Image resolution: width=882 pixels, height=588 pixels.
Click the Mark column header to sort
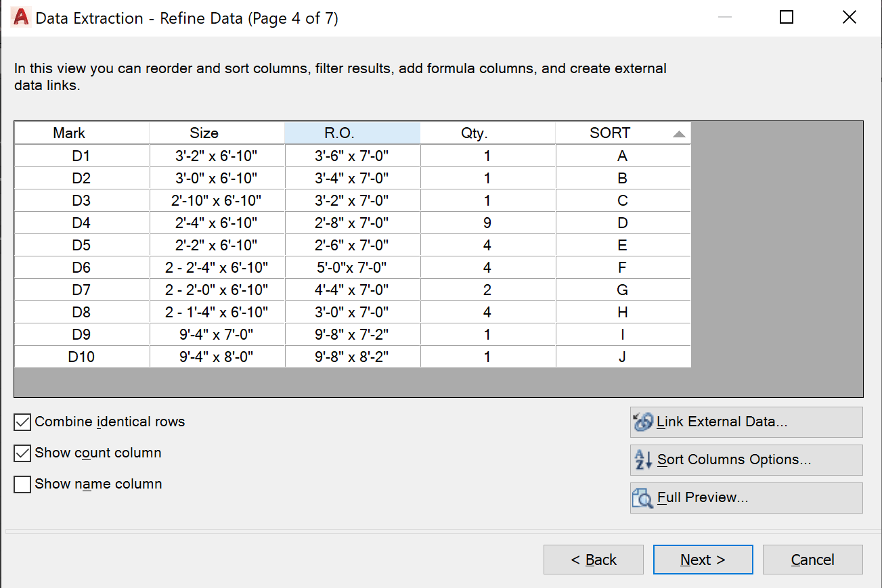(69, 133)
